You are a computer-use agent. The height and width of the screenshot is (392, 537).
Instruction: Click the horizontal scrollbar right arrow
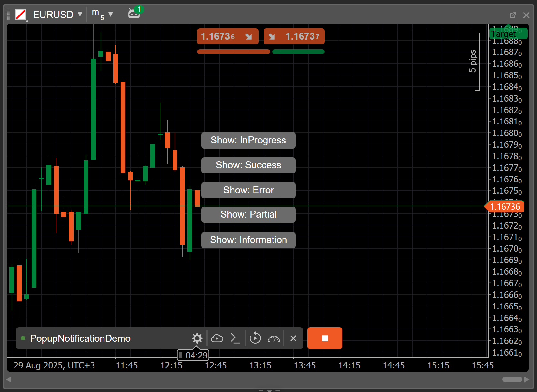pyautogui.click(x=526, y=379)
